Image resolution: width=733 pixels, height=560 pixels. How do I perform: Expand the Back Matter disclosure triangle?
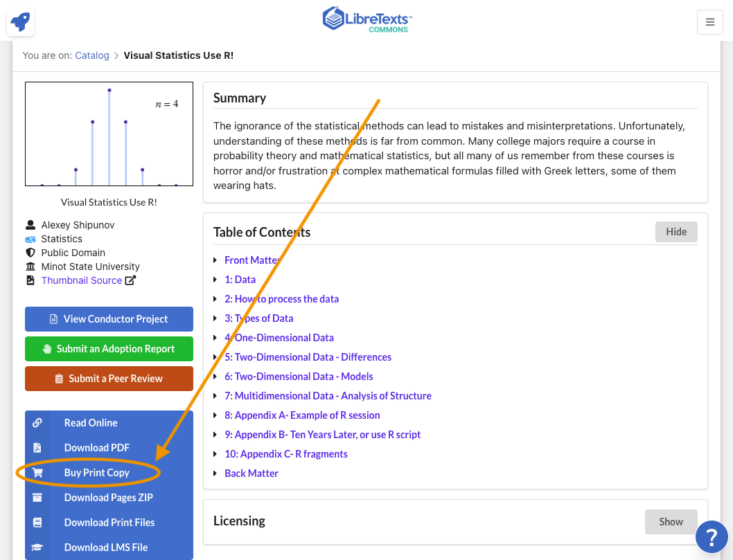216,473
